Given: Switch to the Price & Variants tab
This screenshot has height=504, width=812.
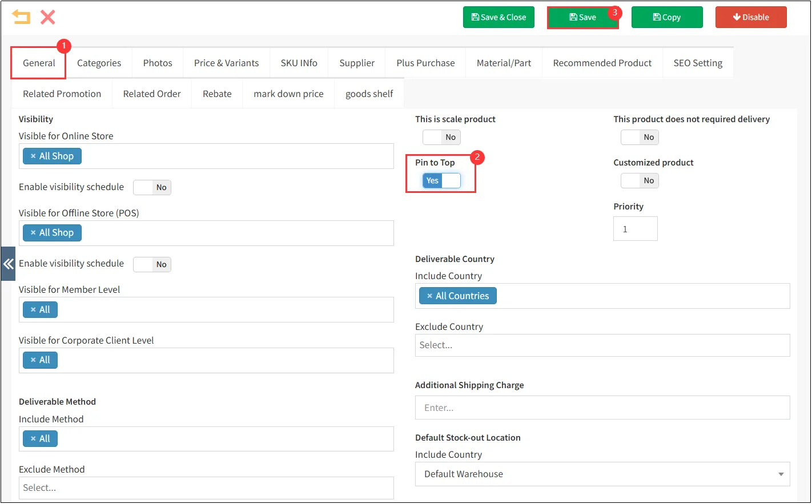Looking at the screenshot, I should coord(226,63).
